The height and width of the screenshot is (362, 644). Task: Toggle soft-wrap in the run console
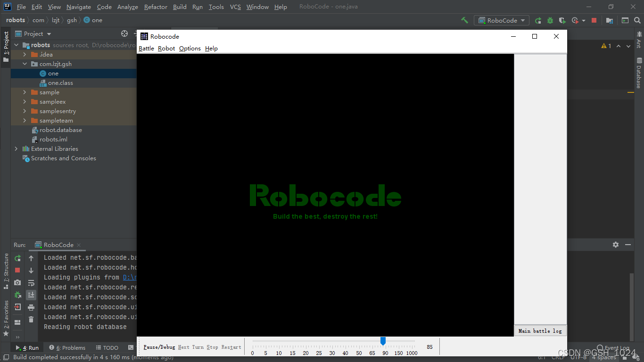point(31,282)
